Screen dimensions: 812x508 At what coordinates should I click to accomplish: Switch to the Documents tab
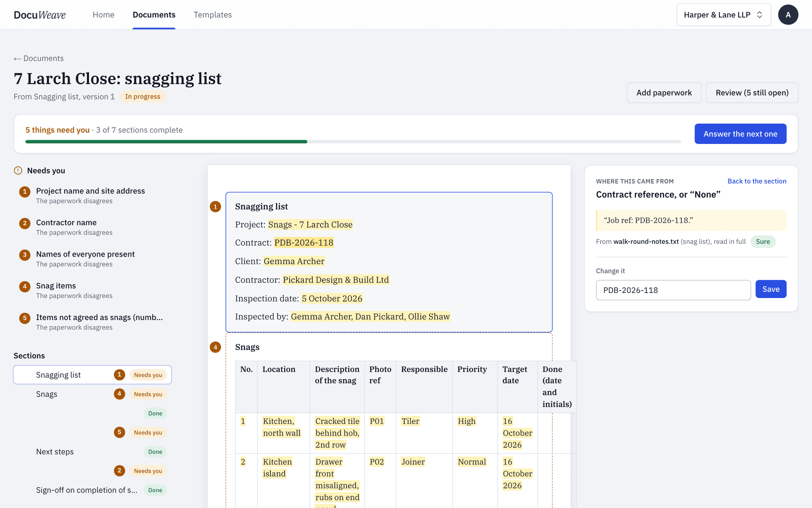coord(154,15)
